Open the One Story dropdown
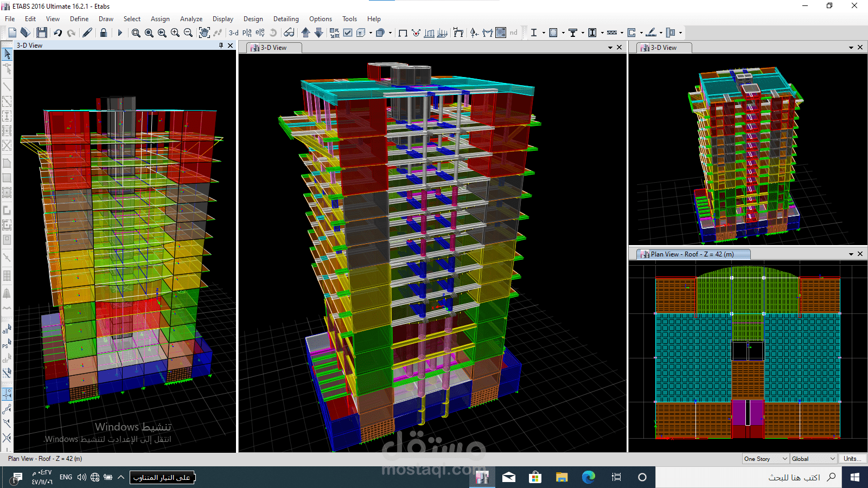The width and height of the screenshot is (868, 488). click(765, 459)
